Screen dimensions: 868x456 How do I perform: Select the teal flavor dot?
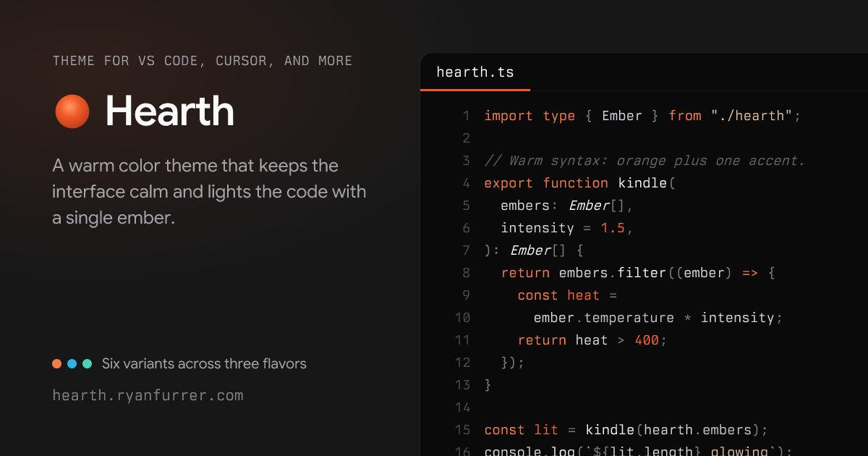coord(88,364)
